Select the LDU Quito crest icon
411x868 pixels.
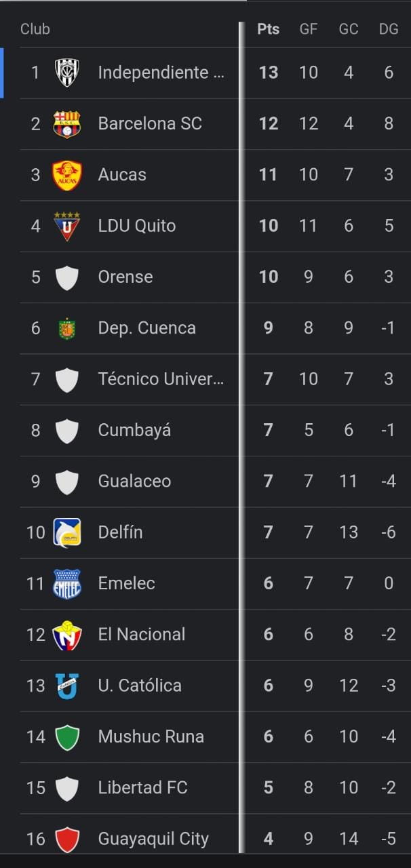66,225
